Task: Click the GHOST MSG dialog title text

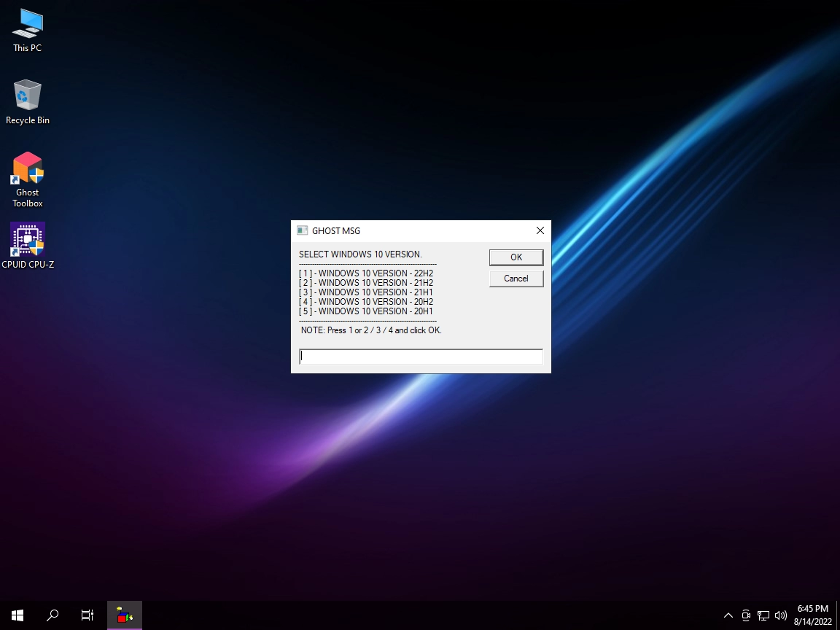Action: coord(336,231)
